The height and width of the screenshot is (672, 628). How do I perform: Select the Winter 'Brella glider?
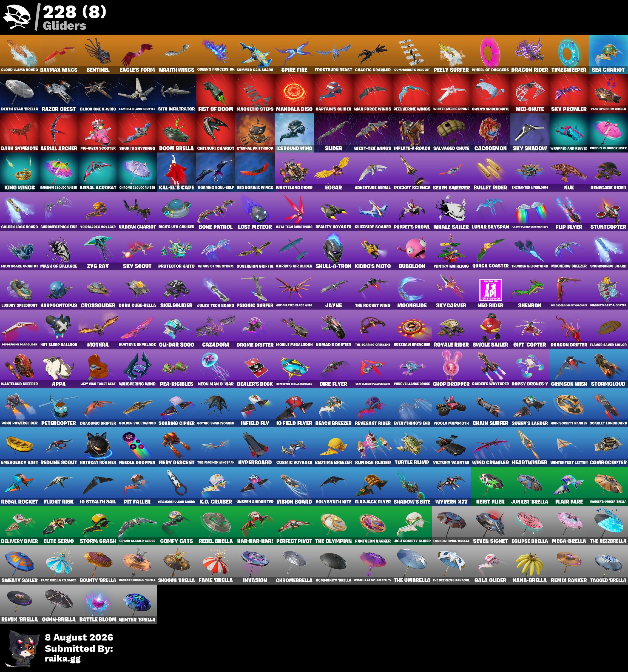pyautogui.click(x=137, y=603)
